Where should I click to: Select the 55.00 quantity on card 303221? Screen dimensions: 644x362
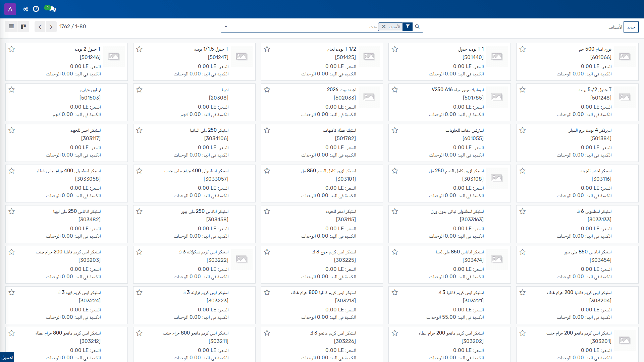pyautogui.click(x=449, y=317)
